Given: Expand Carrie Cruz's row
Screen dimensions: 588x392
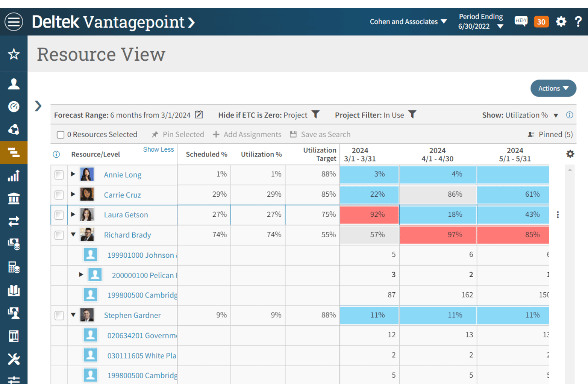Looking at the screenshot, I should click(73, 194).
